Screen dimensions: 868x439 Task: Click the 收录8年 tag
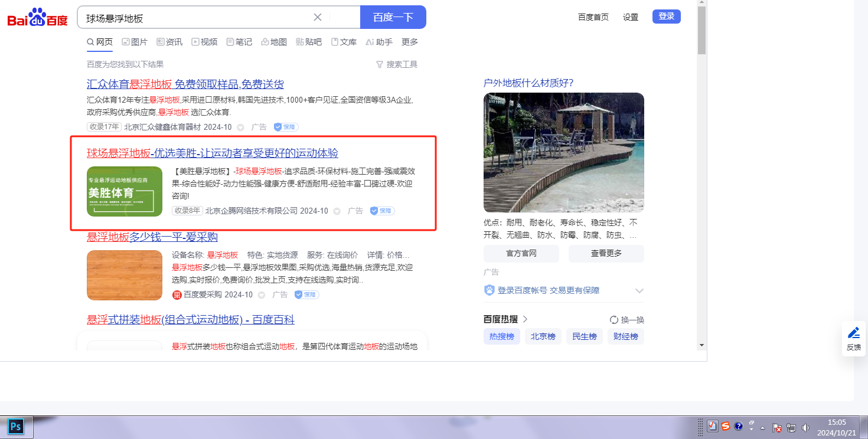(187, 211)
